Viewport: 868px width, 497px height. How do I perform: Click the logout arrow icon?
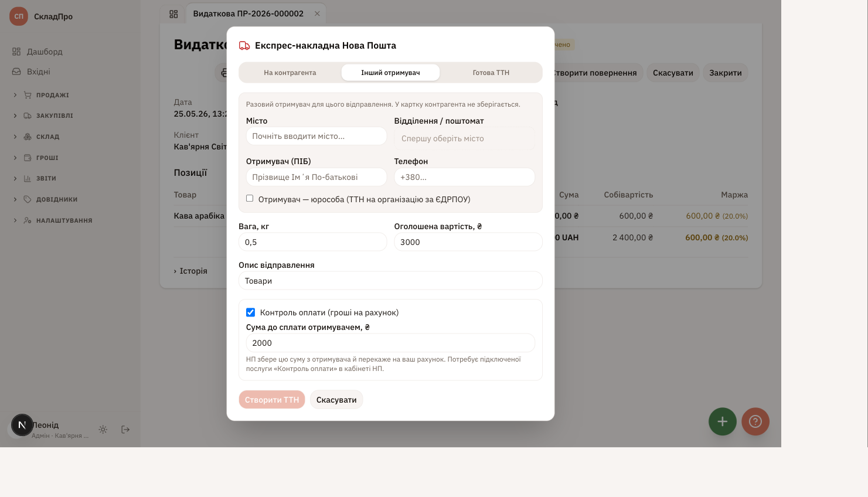[x=125, y=430]
